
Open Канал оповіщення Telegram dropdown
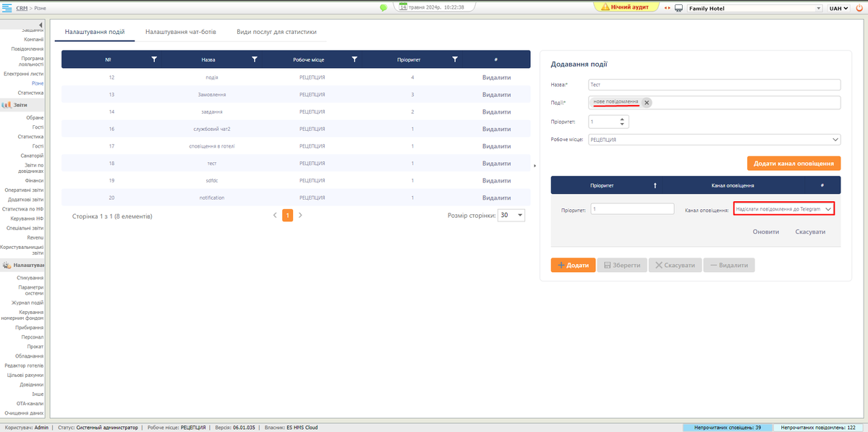828,209
